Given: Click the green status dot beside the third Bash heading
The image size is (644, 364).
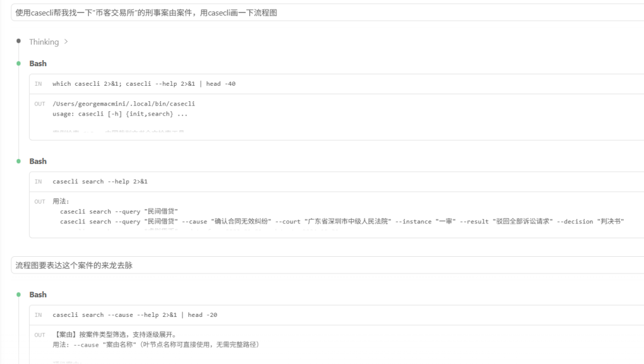Looking at the screenshot, I should point(18,294).
